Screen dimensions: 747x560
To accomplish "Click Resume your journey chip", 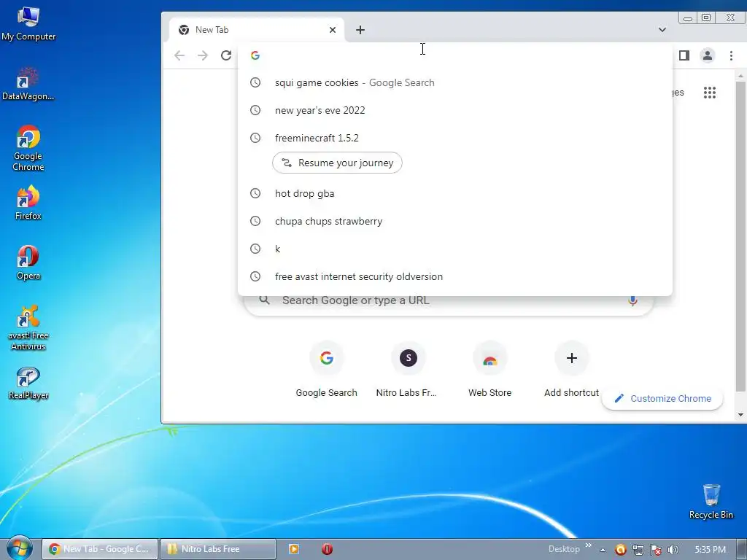I will (x=337, y=163).
